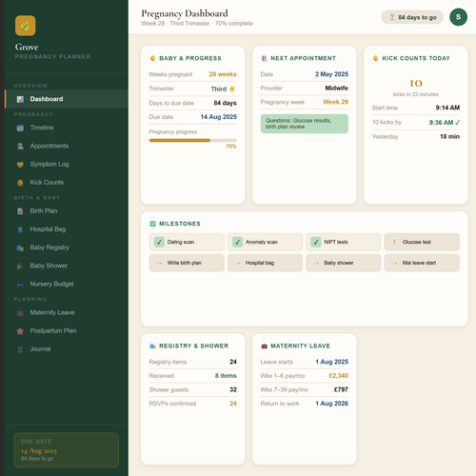Click the Dashboard sidebar icon
Image resolution: width=476 pixels, height=476 pixels.
click(x=20, y=99)
